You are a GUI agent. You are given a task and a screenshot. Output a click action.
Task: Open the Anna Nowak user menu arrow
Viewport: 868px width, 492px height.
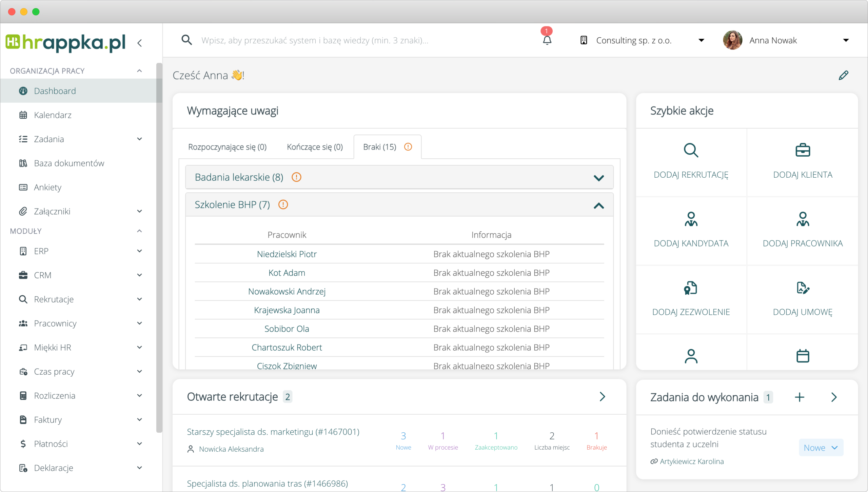click(846, 40)
